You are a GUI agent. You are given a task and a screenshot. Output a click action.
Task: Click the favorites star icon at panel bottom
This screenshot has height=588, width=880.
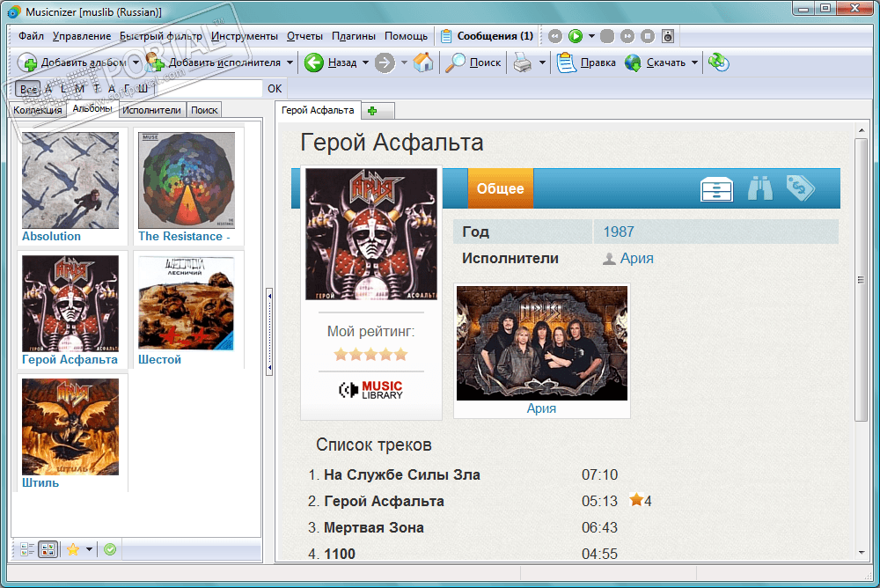pos(73,549)
